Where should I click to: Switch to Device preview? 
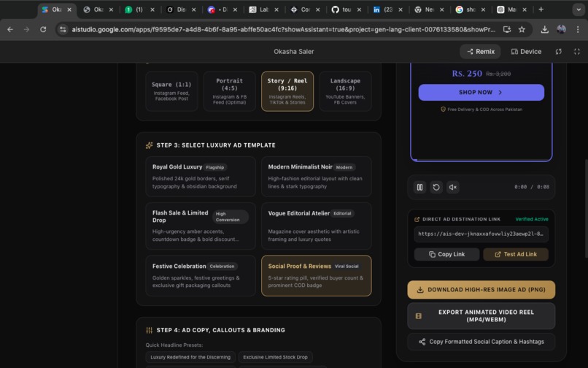coord(526,51)
